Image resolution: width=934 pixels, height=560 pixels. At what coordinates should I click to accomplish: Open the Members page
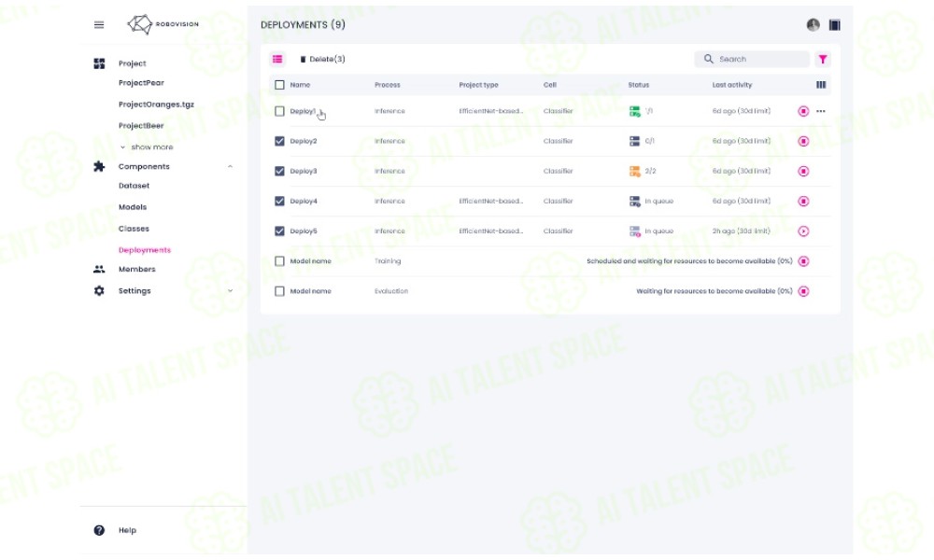137,269
